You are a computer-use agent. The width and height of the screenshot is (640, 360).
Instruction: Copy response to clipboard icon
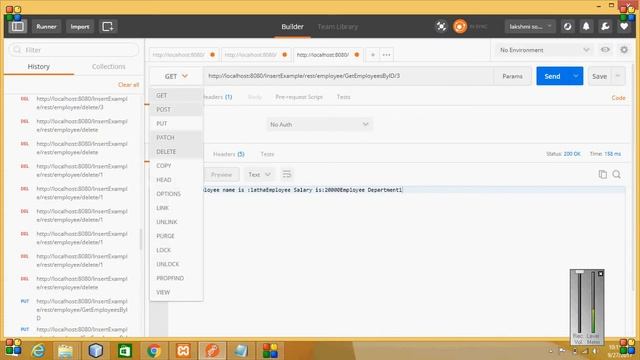(602, 175)
